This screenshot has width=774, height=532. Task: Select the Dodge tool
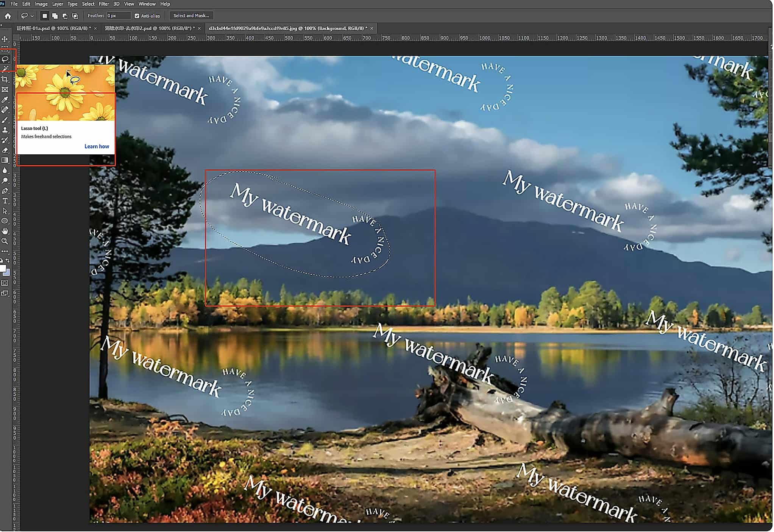tap(5, 181)
